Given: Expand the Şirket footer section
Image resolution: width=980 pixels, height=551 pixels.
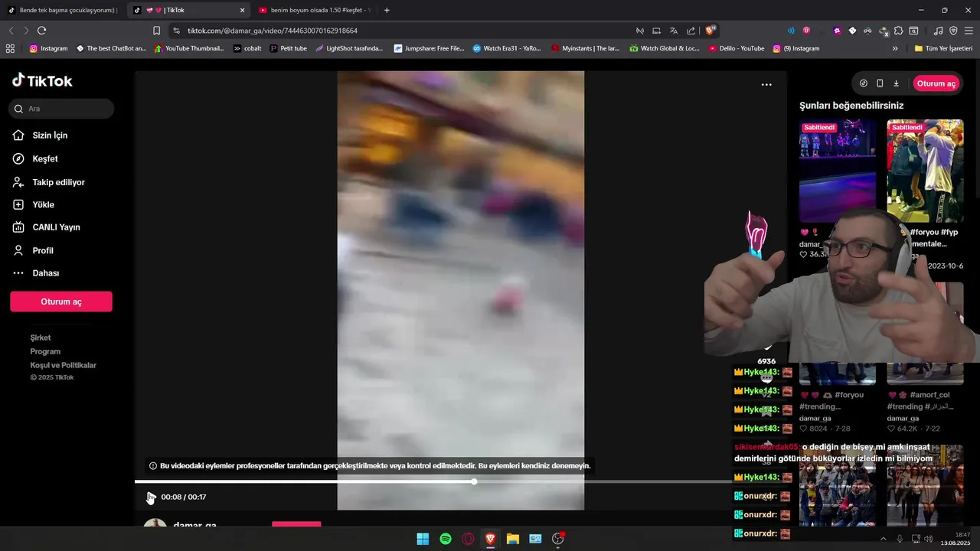Looking at the screenshot, I should pos(41,337).
